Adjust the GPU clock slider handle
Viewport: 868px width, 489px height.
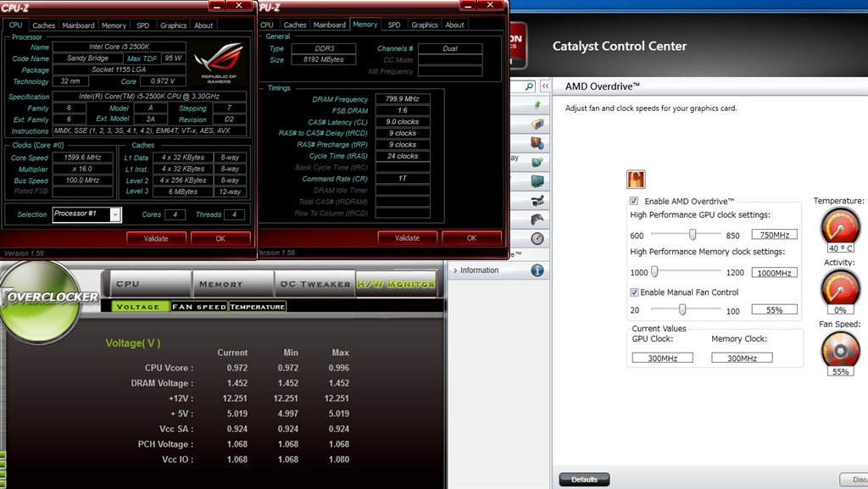[x=692, y=235]
